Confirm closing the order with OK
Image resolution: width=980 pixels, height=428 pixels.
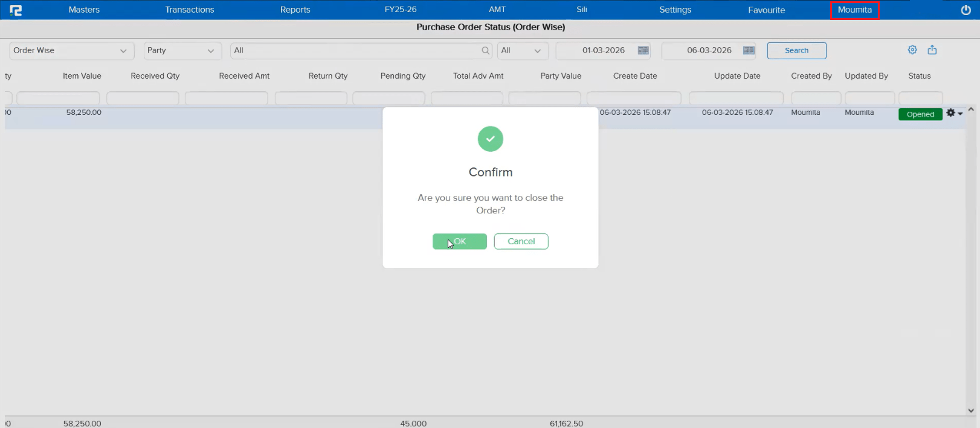(x=460, y=241)
